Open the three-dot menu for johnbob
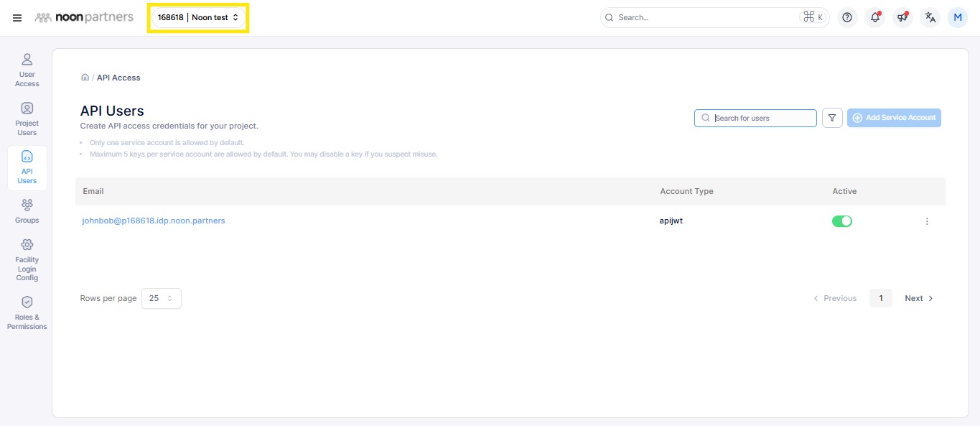The height and width of the screenshot is (426, 980). coord(927,221)
